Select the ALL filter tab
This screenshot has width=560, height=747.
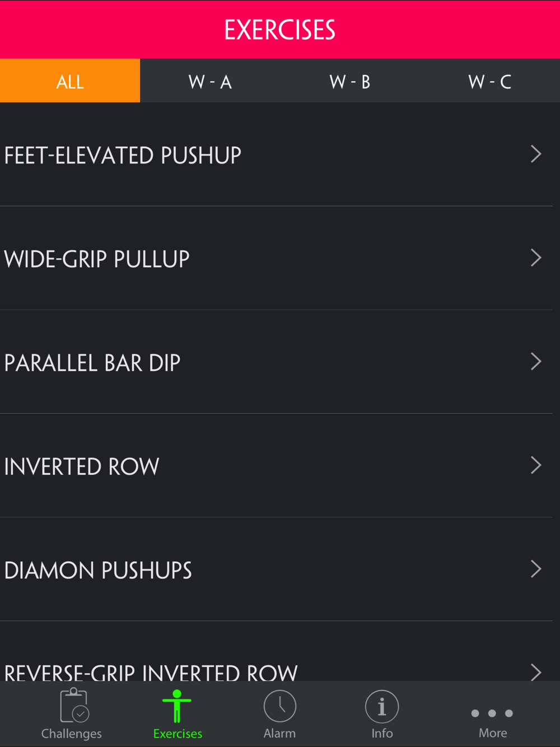[70, 81]
